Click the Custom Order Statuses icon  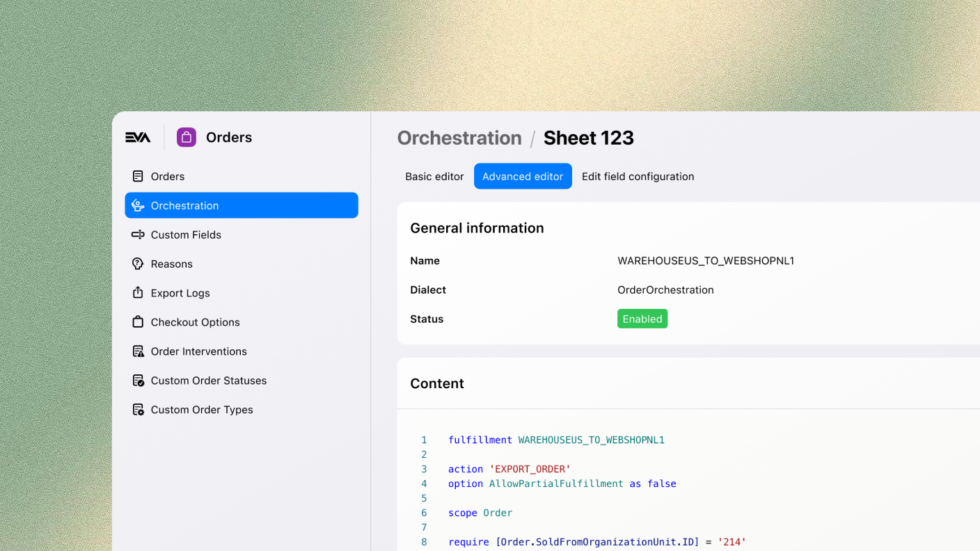click(x=138, y=381)
